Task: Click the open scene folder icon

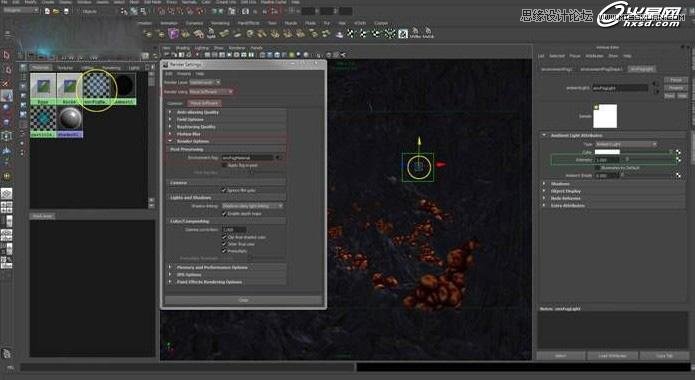Action: (x=56, y=12)
